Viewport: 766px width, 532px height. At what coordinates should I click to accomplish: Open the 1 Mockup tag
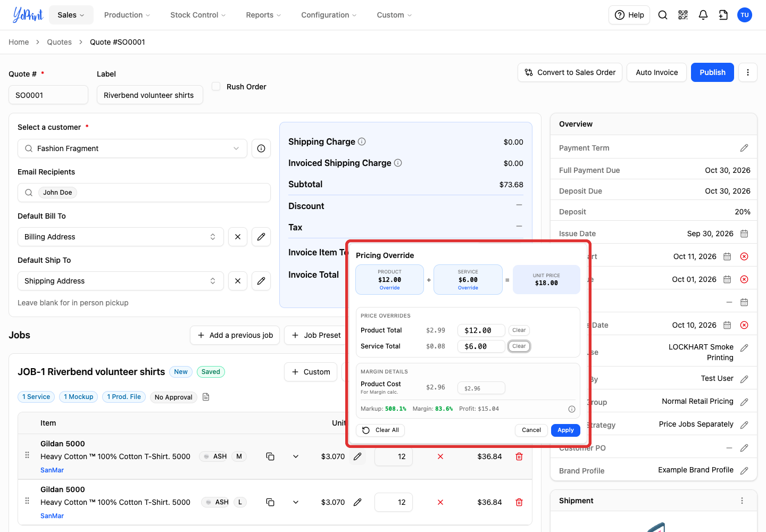pos(78,397)
